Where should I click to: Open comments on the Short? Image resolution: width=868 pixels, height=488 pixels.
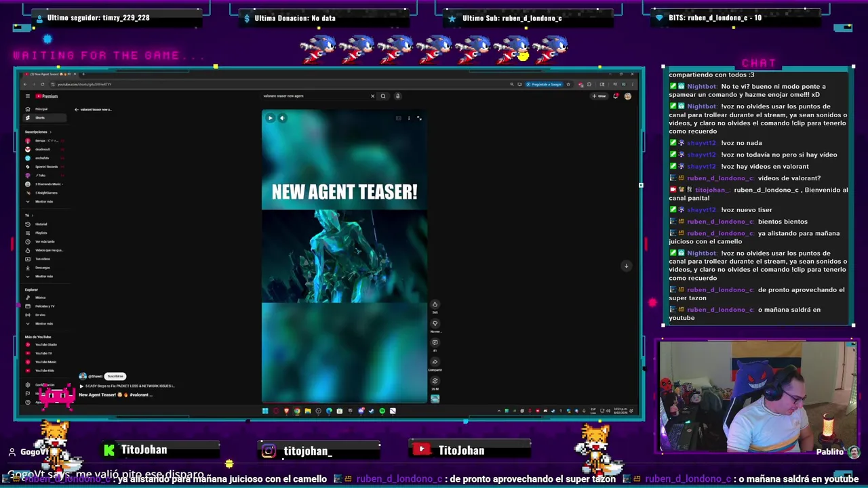[435, 342]
